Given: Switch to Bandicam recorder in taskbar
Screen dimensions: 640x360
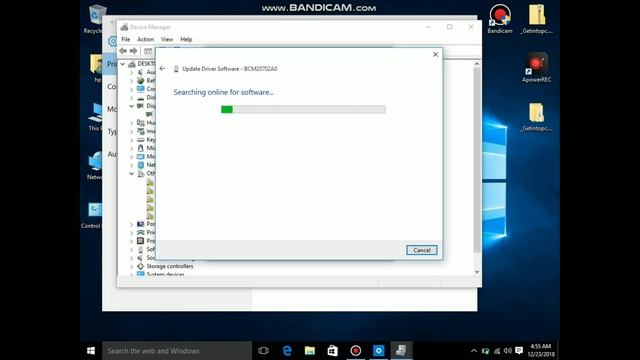Looking at the screenshot, I should 356,351.
